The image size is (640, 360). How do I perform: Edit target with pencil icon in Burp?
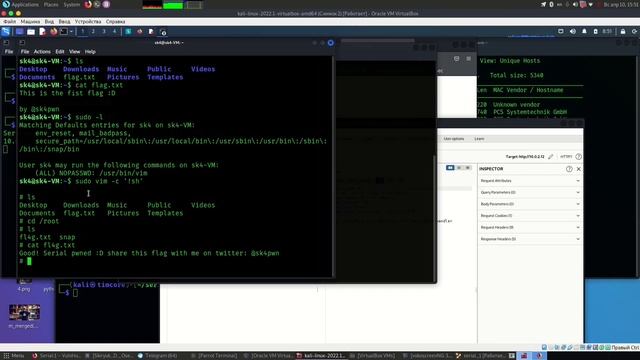click(551, 157)
